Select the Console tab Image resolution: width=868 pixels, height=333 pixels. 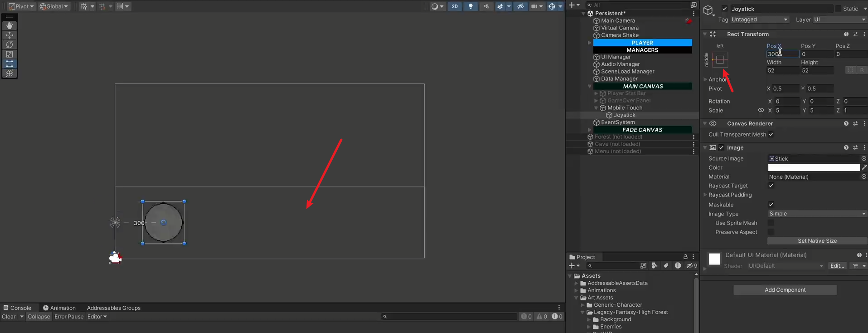(x=17, y=308)
